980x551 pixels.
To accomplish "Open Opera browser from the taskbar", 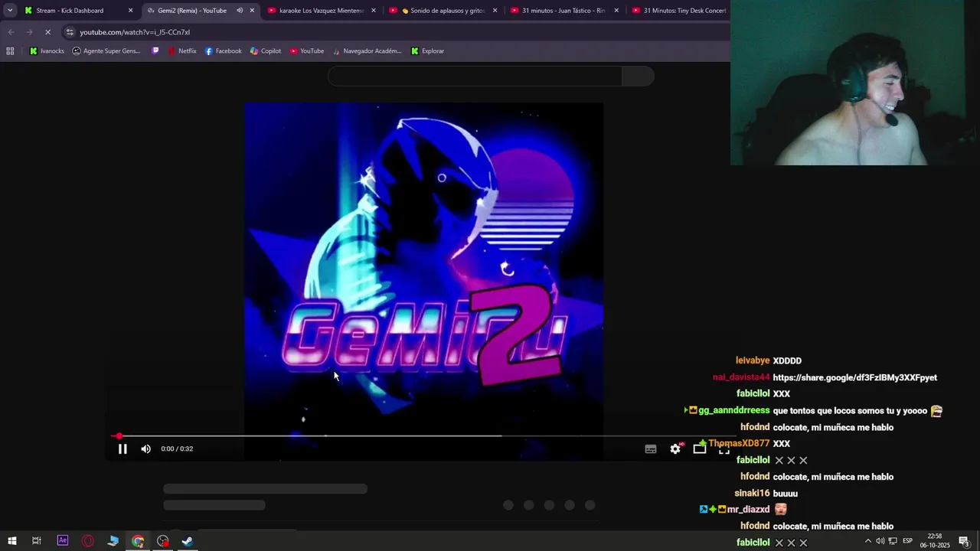I will pyautogui.click(x=88, y=541).
